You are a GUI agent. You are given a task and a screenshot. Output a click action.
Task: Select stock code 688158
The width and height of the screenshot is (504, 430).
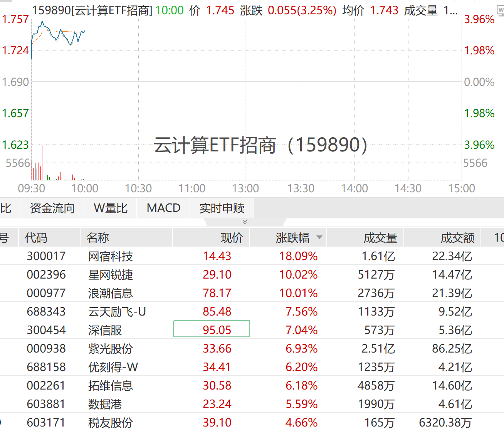pos(46,367)
